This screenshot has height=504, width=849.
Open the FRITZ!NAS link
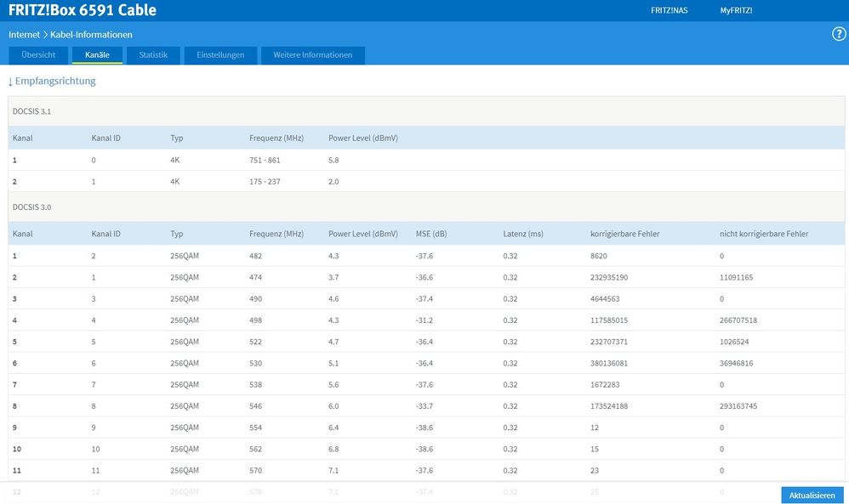(669, 10)
